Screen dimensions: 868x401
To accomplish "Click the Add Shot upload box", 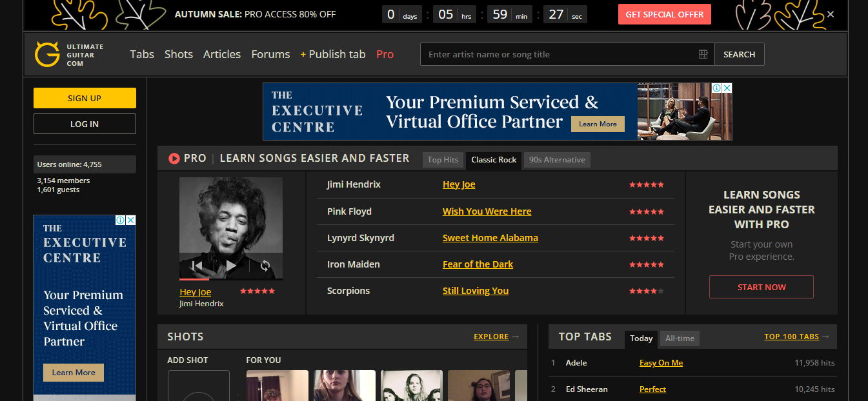I will pyautogui.click(x=199, y=386).
